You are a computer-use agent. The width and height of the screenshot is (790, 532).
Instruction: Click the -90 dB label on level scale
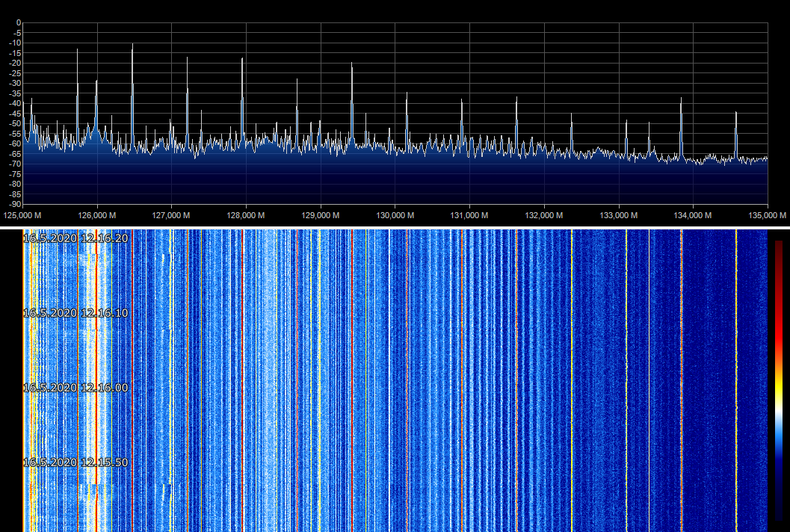(14, 204)
